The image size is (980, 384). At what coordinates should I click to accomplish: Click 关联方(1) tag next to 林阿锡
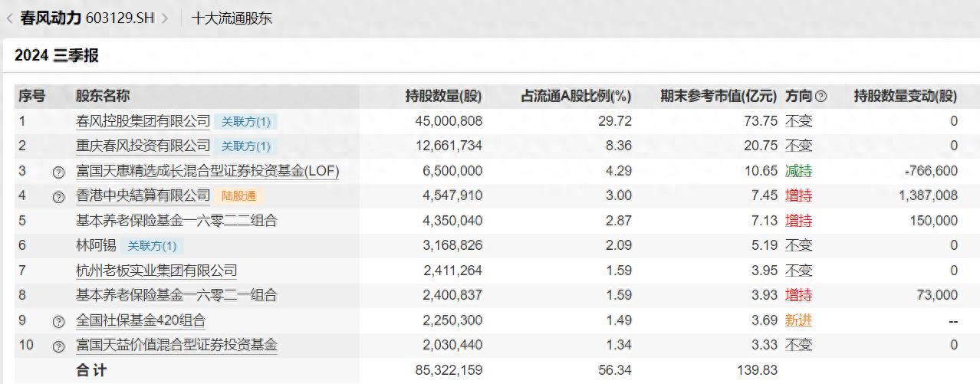[x=152, y=246]
